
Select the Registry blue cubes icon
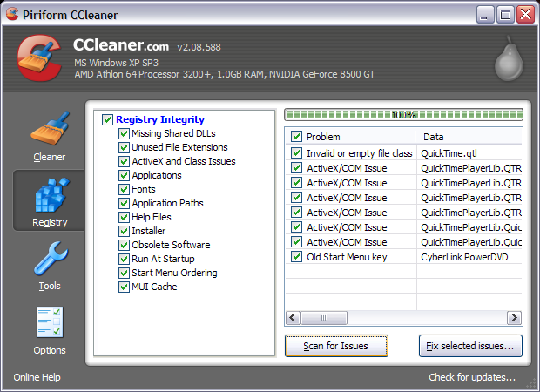click(51, 194)
